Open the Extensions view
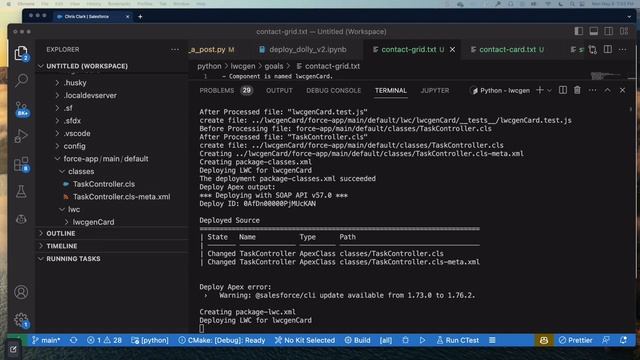The height and width of the screenshot is (360, 640). [x=21, y=164]
